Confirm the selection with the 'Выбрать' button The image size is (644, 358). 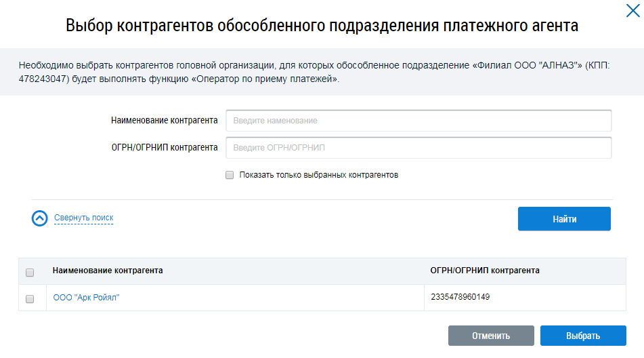point(583,336)
